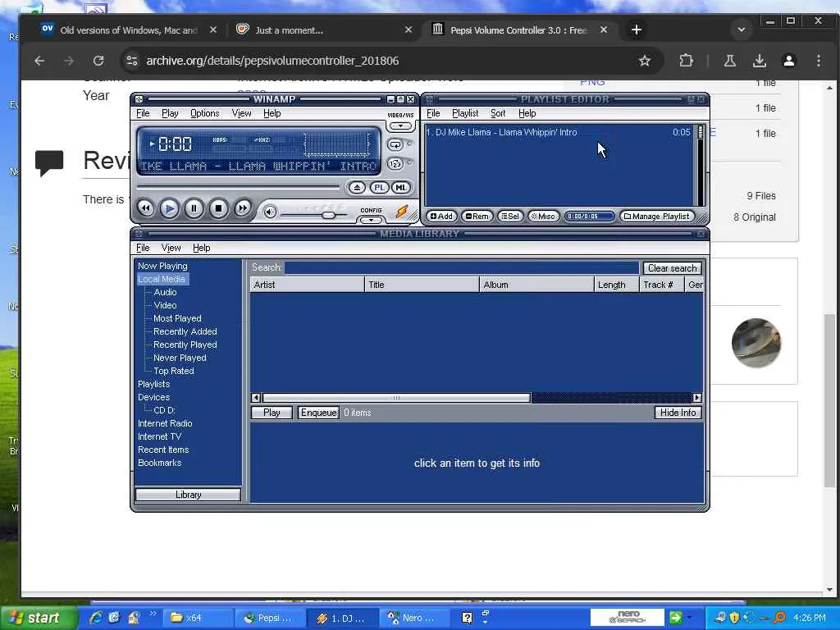Pause the track in Winamp
The width and height of the screenshot is (840, 630).
pyautogui.click(x=194, y=208)
